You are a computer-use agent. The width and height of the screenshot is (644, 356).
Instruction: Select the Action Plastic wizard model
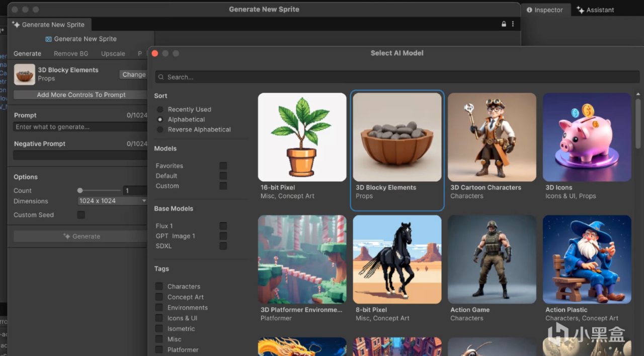(587, 259)
